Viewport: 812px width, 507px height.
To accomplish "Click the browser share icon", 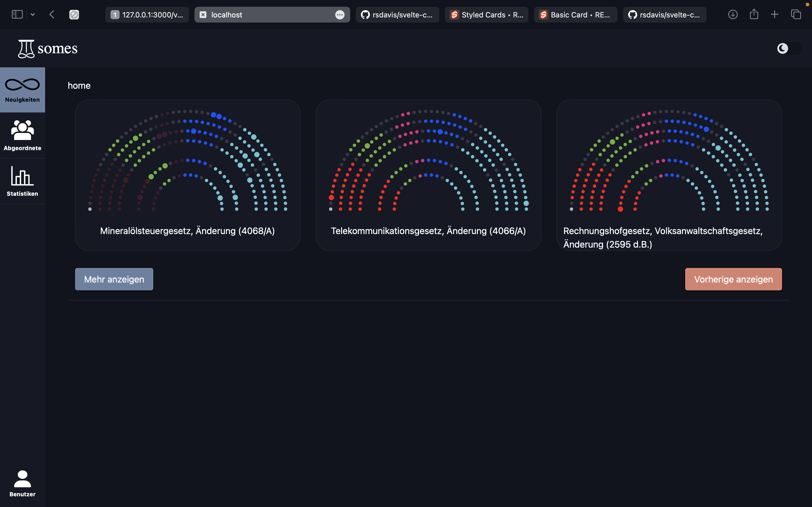I will 754,14.
